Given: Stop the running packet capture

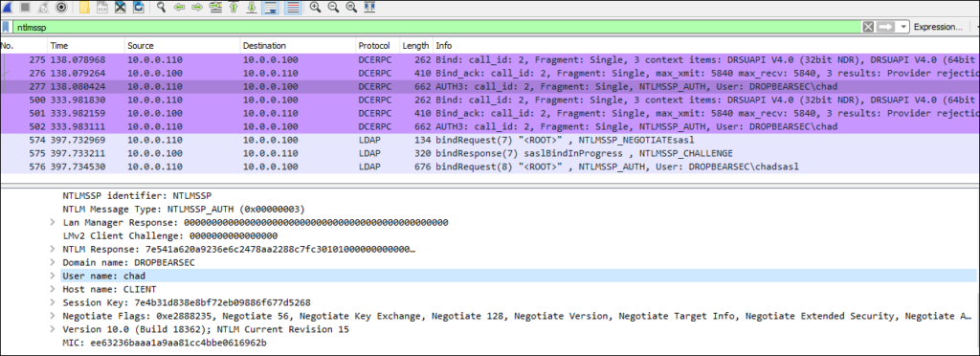Looking at the screenshot, I should click(26, 8).
